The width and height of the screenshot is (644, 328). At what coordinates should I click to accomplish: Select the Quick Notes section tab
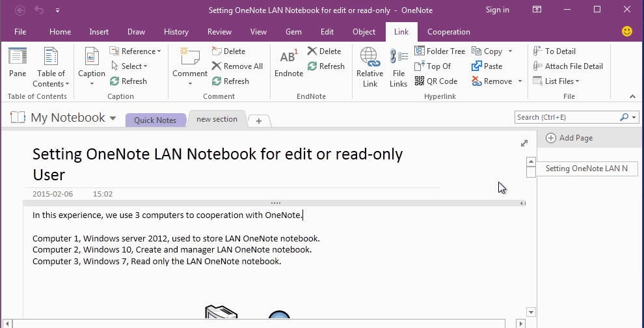pos(155,120)
